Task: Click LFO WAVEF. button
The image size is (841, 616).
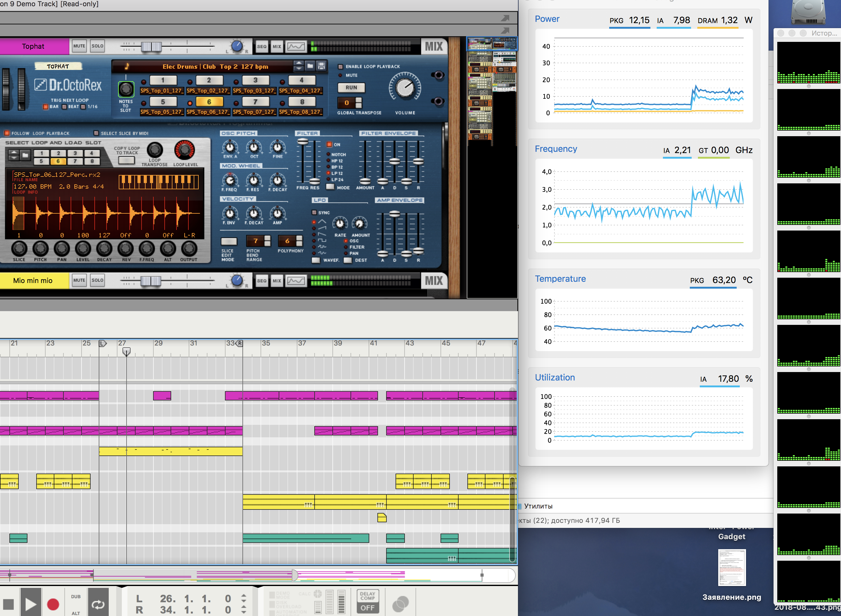Action: pyautogui.click(x=316, y=260)
